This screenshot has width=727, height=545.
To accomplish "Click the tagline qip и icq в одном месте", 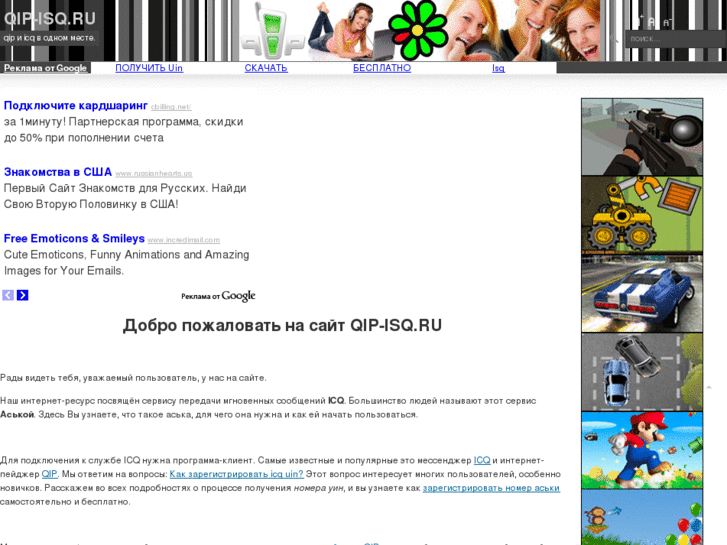I will (49, 38).
